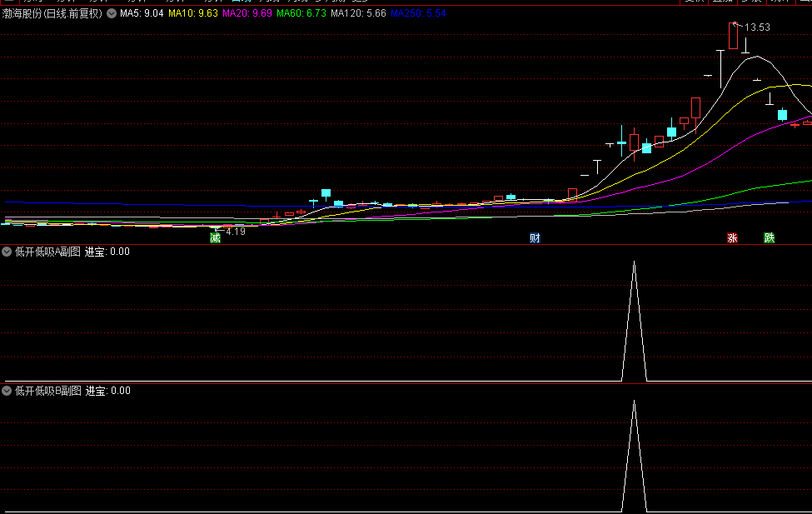Select the magenta MA20: 9.69 label
The image size is (812, 514).
click(x=247, y=13)
